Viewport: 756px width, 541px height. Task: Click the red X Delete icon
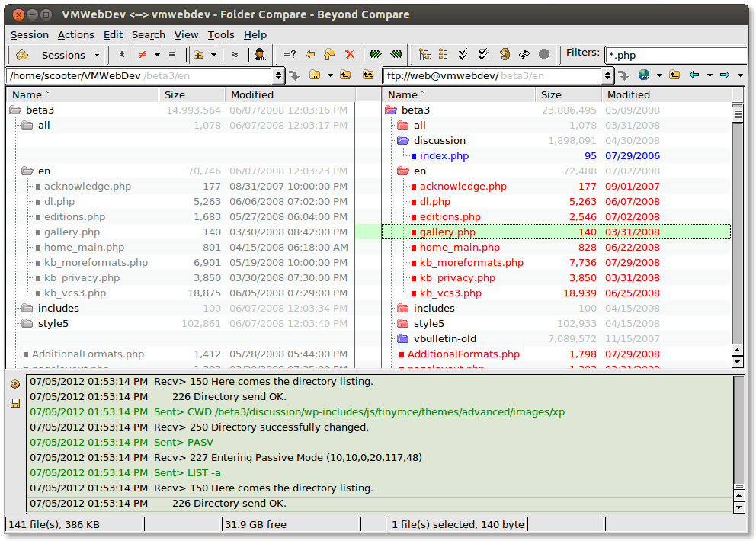[x=351, y=55]
